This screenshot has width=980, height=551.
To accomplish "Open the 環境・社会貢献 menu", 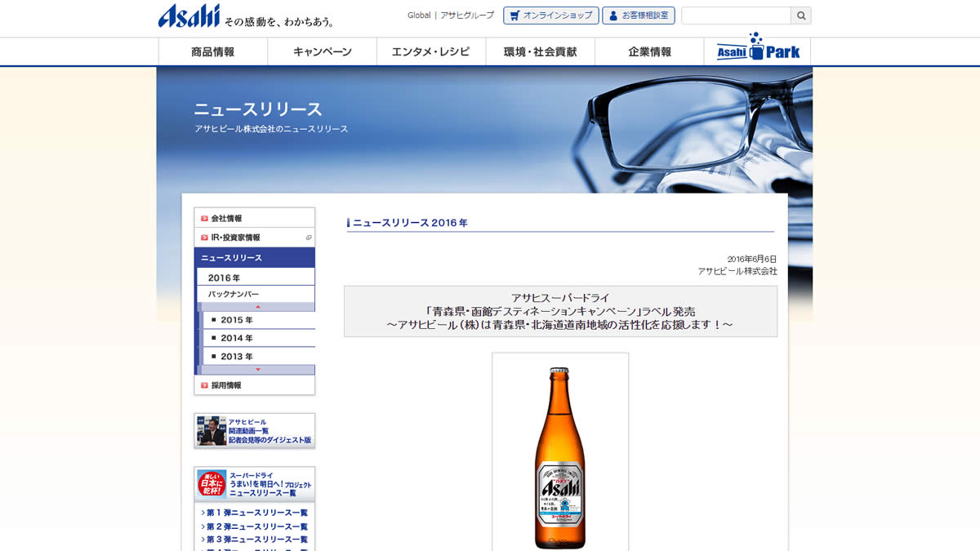I will (x=540, y=51).
